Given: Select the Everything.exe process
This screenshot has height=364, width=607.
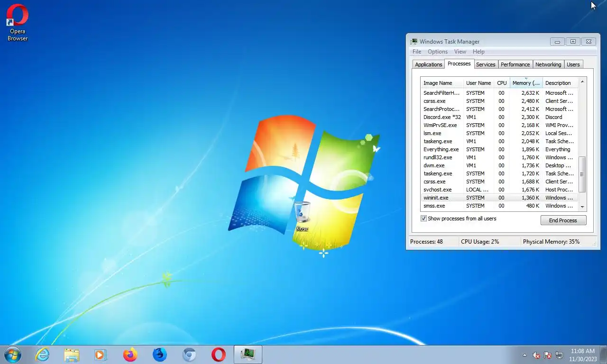Looking at the screenshot, I should (x=499, y=149).
